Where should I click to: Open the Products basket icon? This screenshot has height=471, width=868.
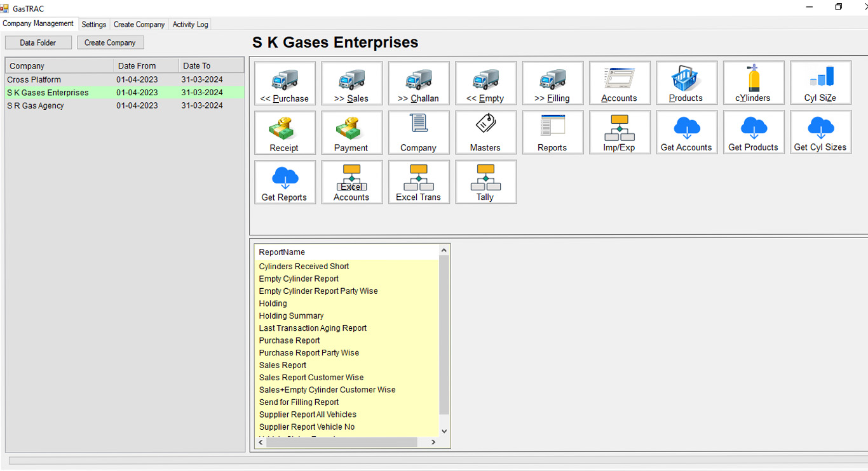687,83
